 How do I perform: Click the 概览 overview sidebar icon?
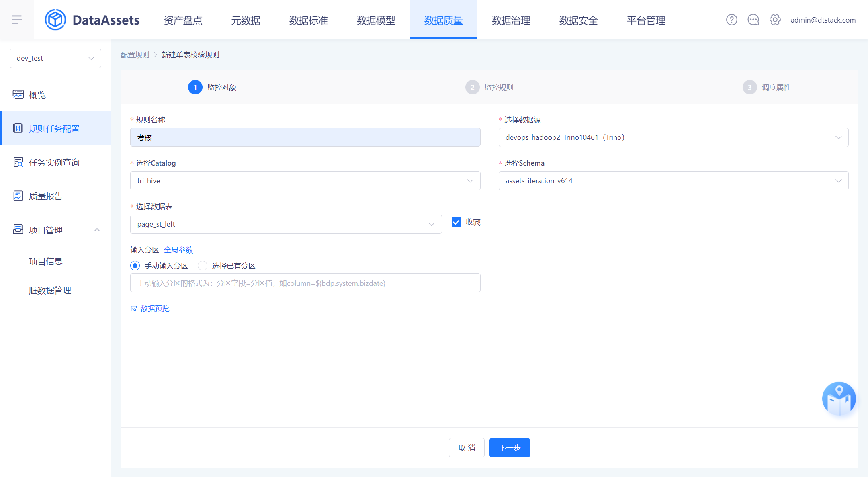(x=18, y=94)
